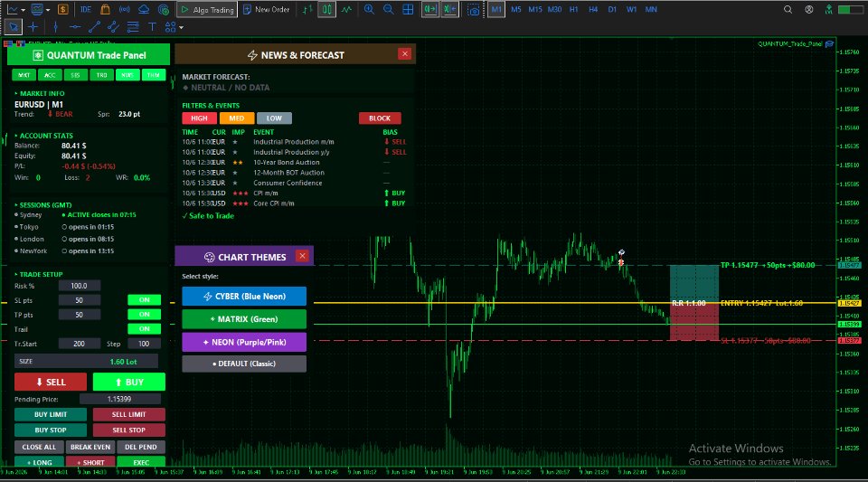
Task: Collapse the MARKET INFO section
Action: coord(39,93)
